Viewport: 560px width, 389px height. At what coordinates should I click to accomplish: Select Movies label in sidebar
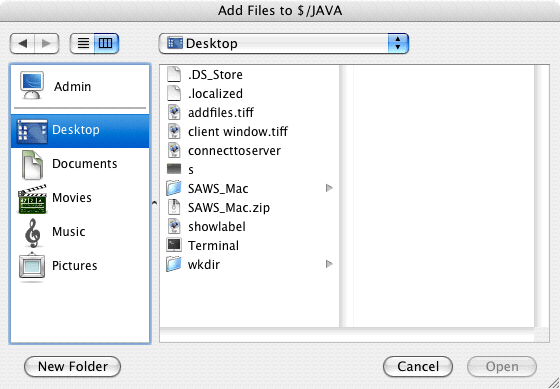tap(72, 198)
